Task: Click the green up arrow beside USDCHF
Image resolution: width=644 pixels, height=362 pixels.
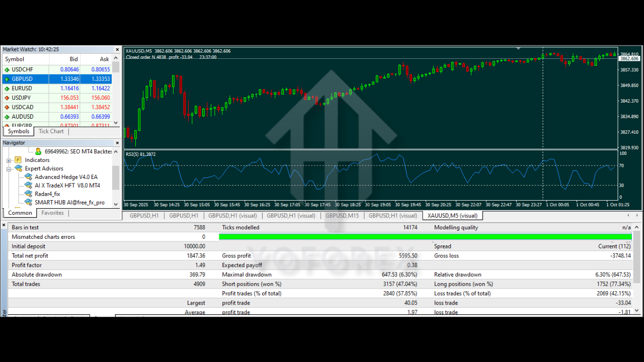Action: (6, 69)
